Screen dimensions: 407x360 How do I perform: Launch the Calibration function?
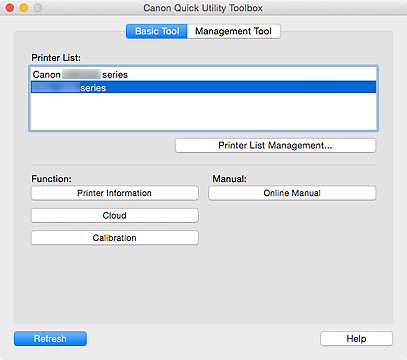point(115,238)
